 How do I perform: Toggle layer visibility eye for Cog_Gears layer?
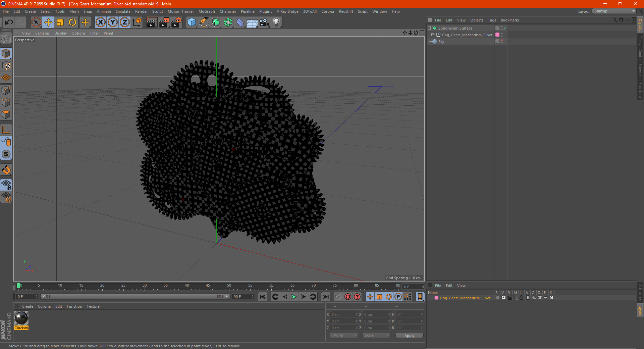503,298
